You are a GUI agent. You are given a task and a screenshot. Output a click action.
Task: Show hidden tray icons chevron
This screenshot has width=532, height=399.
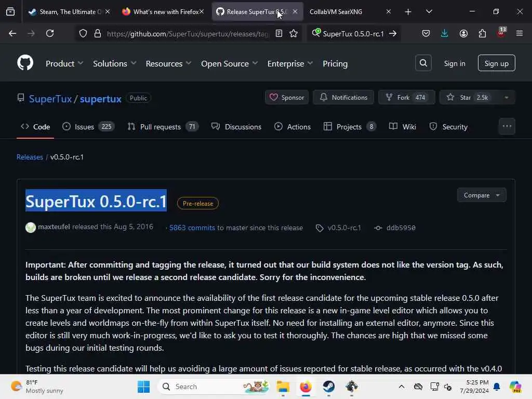pos(402,387)
